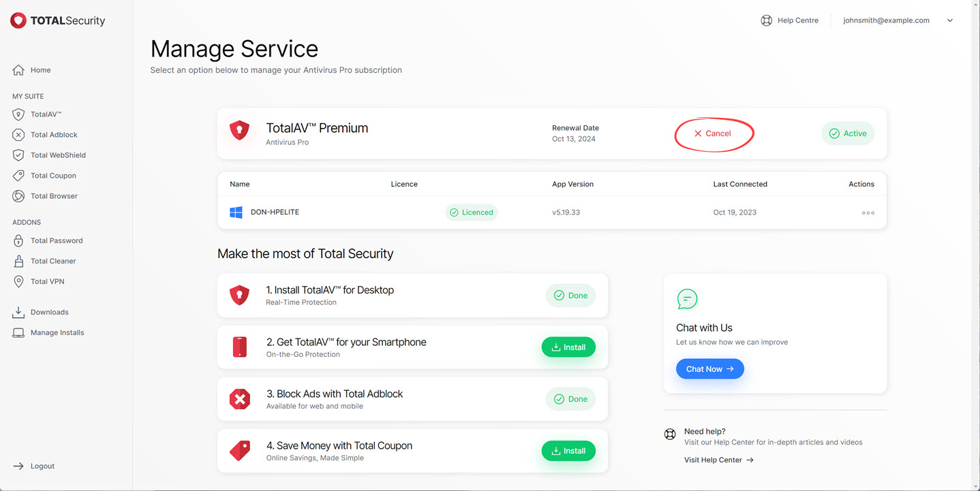
Task: Click the Help Centre lifebuoy icon
Action: coord(767,20)
